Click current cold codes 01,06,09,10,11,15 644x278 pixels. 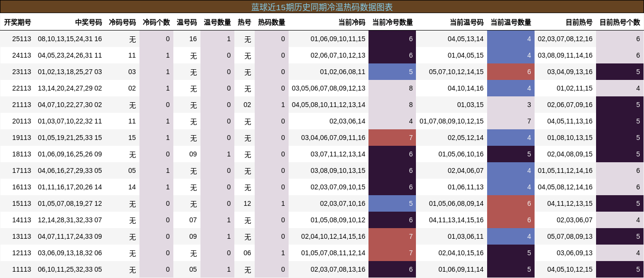coord(338,39)
